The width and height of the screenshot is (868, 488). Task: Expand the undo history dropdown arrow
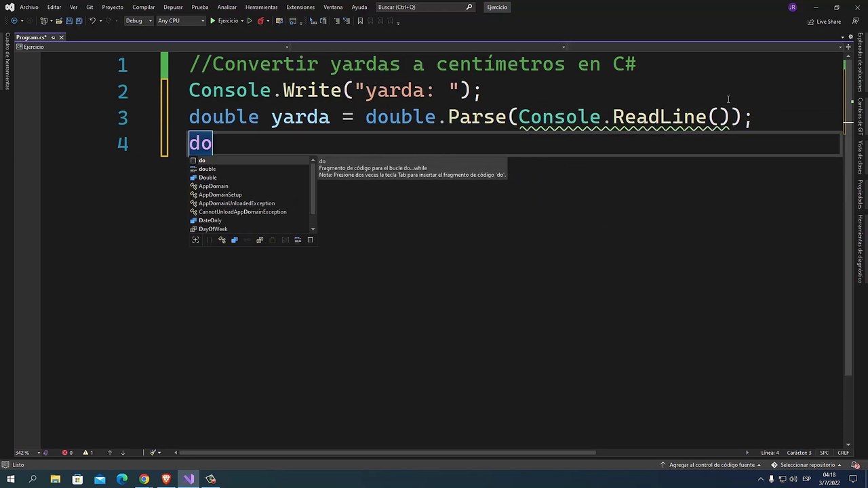pos(100,21)
